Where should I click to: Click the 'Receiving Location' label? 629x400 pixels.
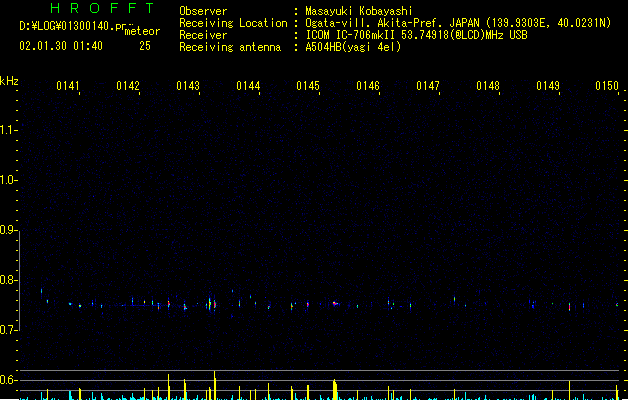click(233, 23)
